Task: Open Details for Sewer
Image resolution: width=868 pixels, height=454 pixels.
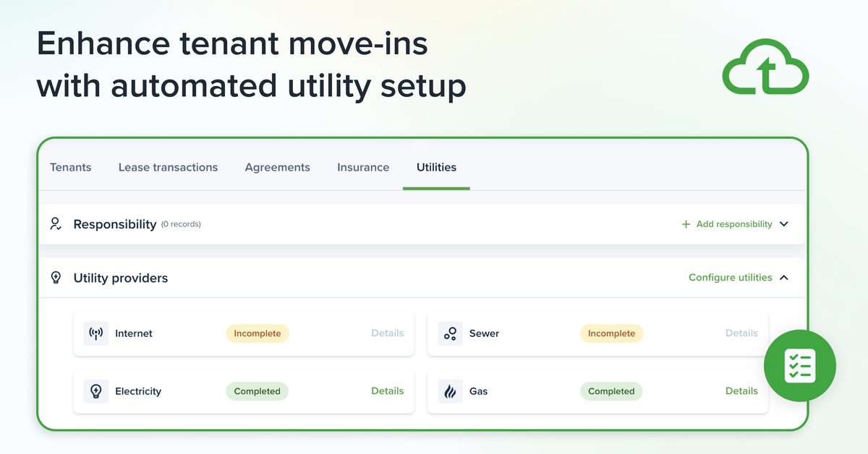Action: pos(741,333)
